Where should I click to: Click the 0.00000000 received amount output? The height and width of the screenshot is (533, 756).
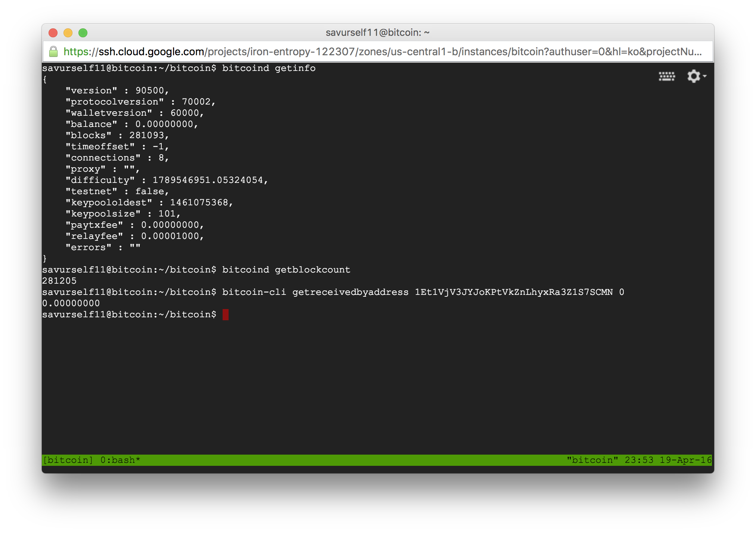tap(71, 303)
